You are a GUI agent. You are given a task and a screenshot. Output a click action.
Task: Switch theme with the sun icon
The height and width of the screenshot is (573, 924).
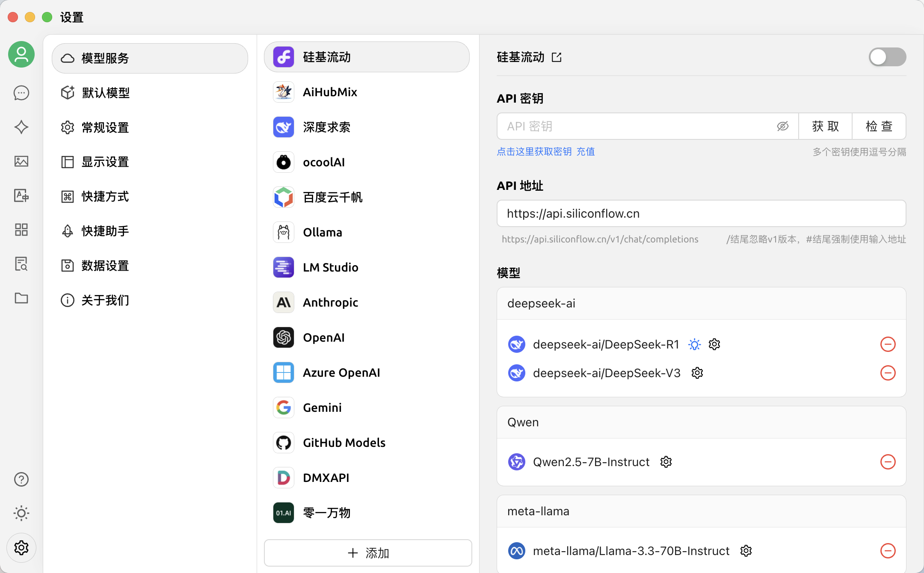tap(21, 513)
